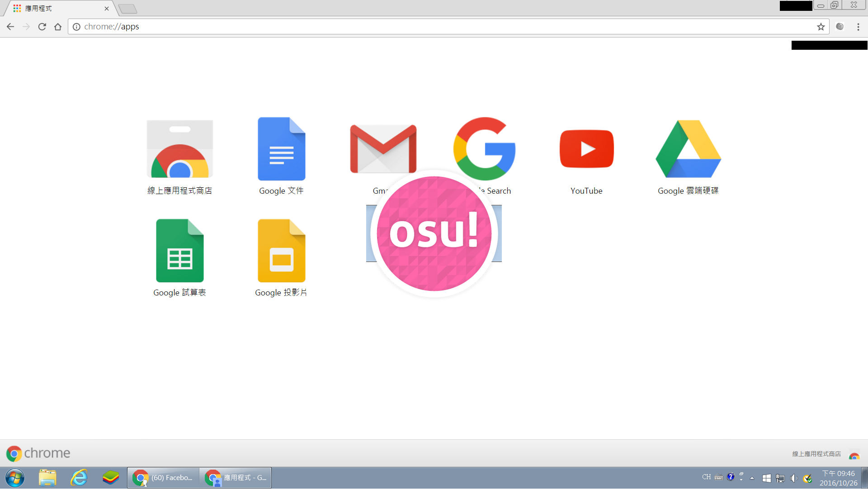Click the CH language indicator
The width and height of the screenshot is (868, 490).
706,477
